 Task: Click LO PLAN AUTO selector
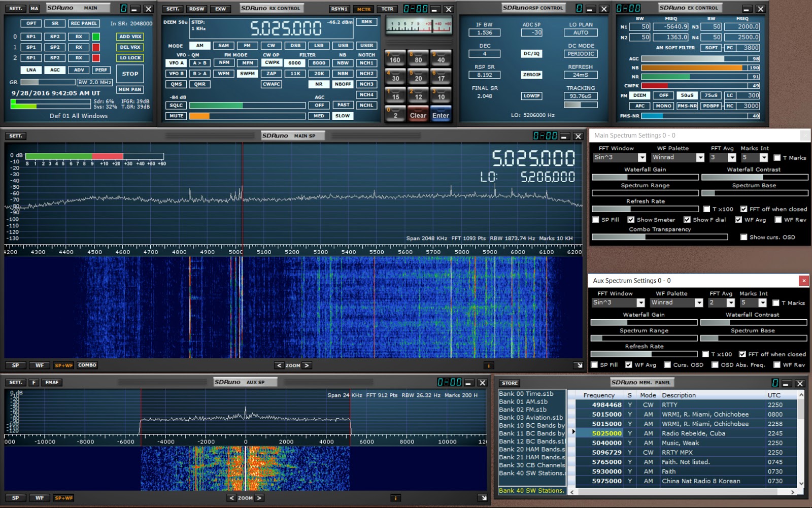pos(581,32)
